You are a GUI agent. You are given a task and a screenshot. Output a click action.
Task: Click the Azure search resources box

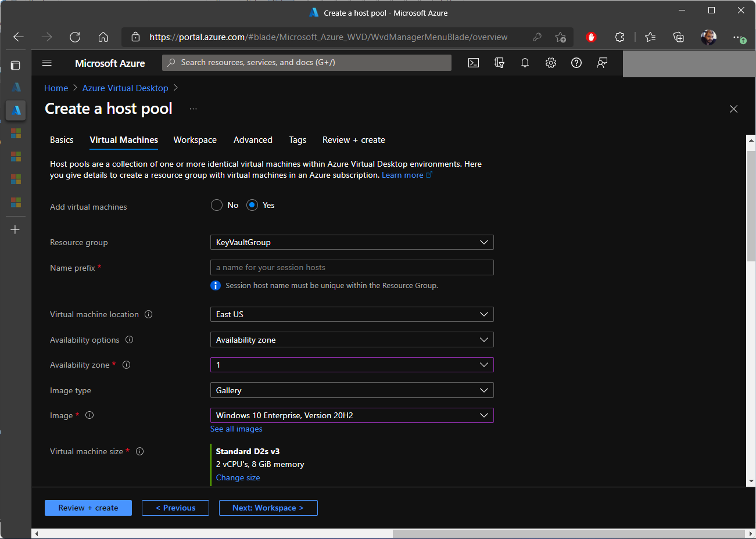[307, 63]
